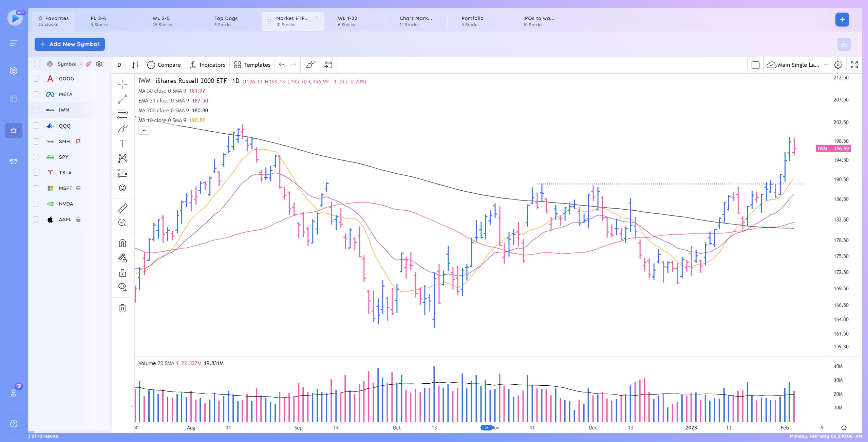Select the trend line drawing tool
Viewport: 868px width, 442px height.
tap(122, 99)
